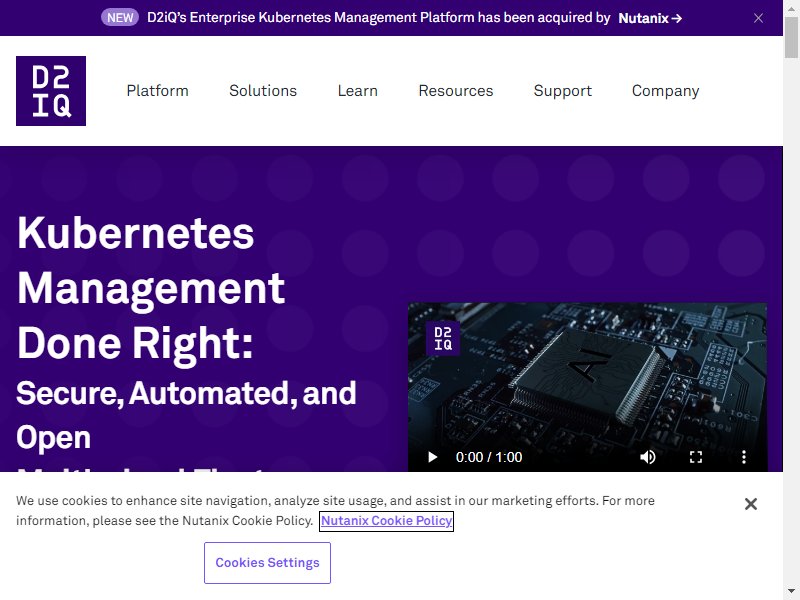Image resolution: width=800 pixels, height=600 pixels.
Task: Open the Solutions menu
Action: (263, 91)
